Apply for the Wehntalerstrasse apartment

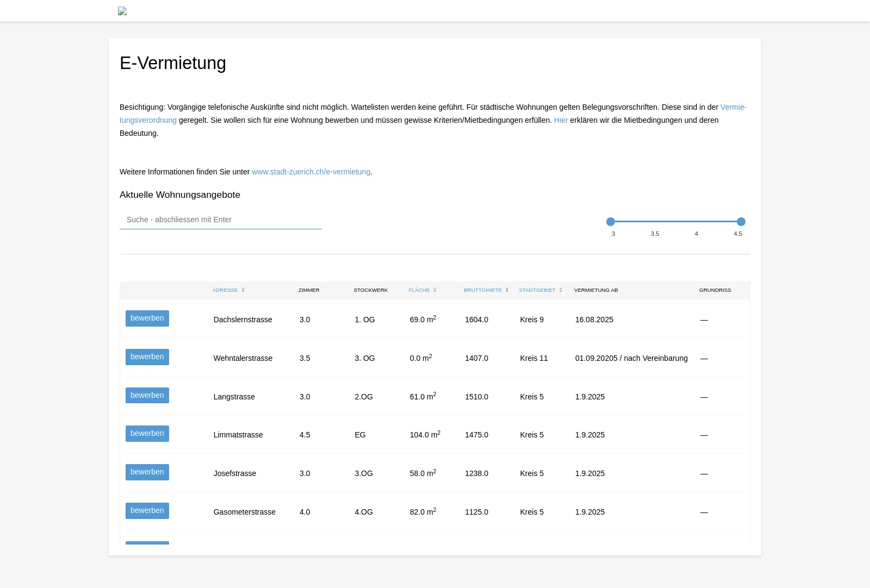[147, 357]
